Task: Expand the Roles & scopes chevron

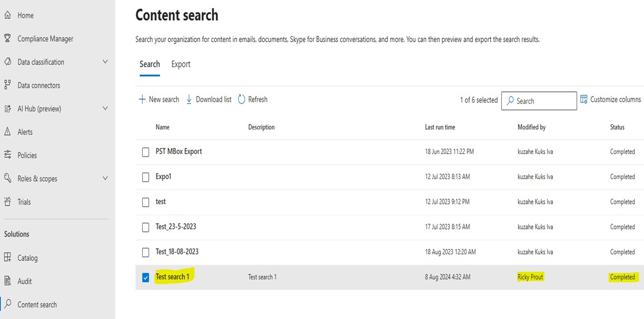Action: pyautogui.click(x=105, y=178)
